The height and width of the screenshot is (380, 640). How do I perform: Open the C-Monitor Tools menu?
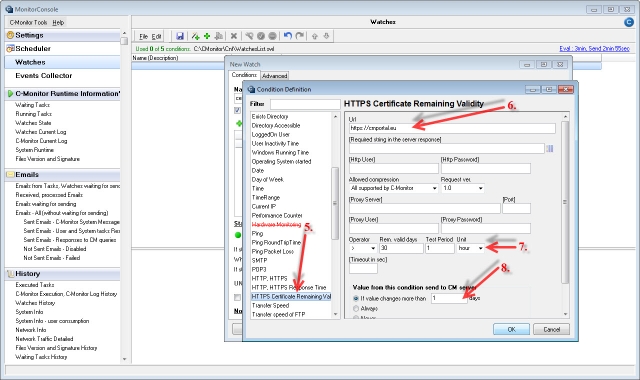click(28, 22)
